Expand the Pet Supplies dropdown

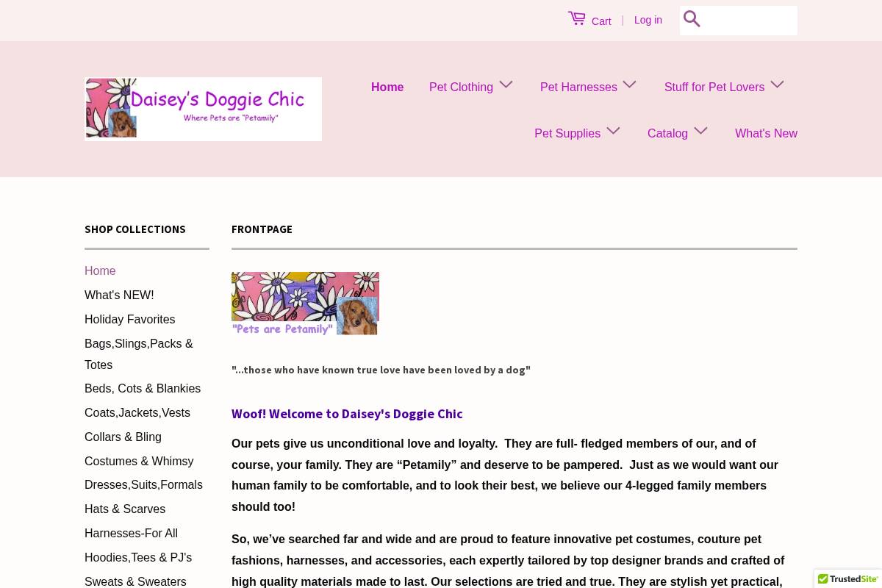(567, 133)
